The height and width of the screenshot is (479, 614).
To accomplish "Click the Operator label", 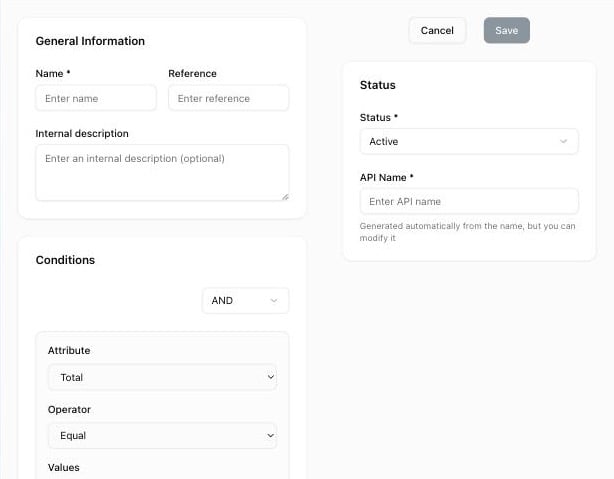I will (69, 410).
